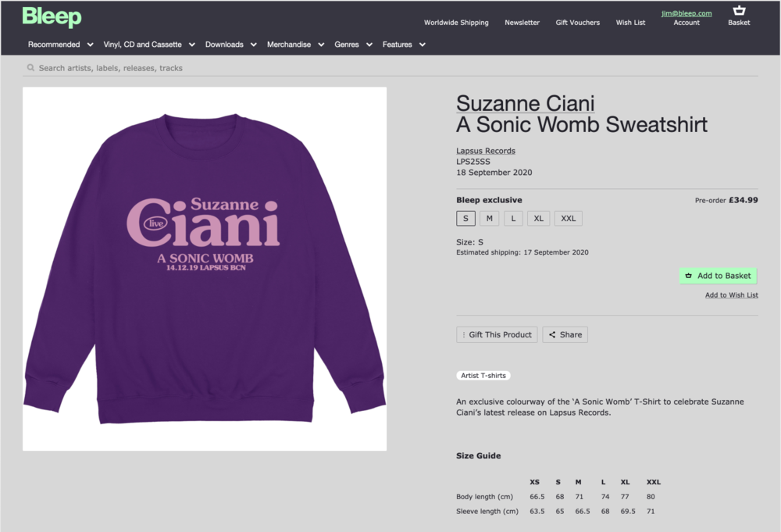Choose the XXL size option
The image size is (781, 532).
[569, 219]
